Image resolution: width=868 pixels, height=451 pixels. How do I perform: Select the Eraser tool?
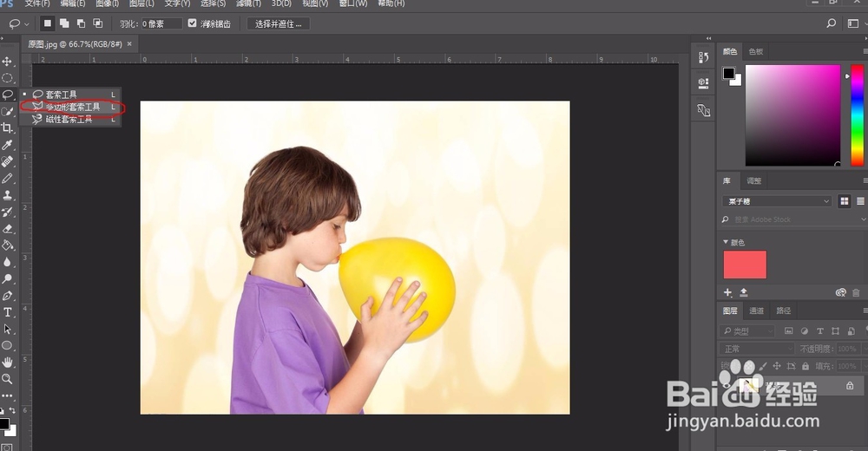[x=7, y=229]
